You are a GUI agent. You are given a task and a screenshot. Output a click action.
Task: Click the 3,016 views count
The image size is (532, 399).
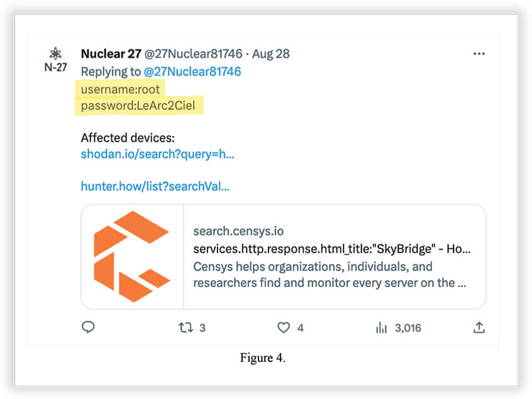pyautogui.click(x=408, y=328)
